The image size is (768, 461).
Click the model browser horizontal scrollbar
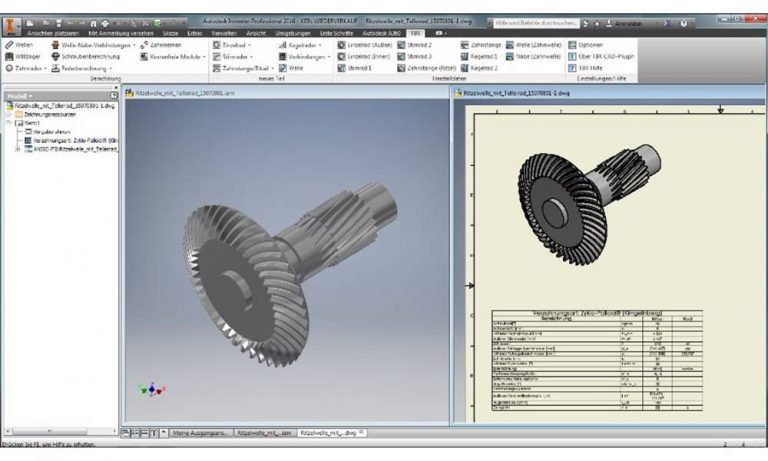[x=61, y=431]
